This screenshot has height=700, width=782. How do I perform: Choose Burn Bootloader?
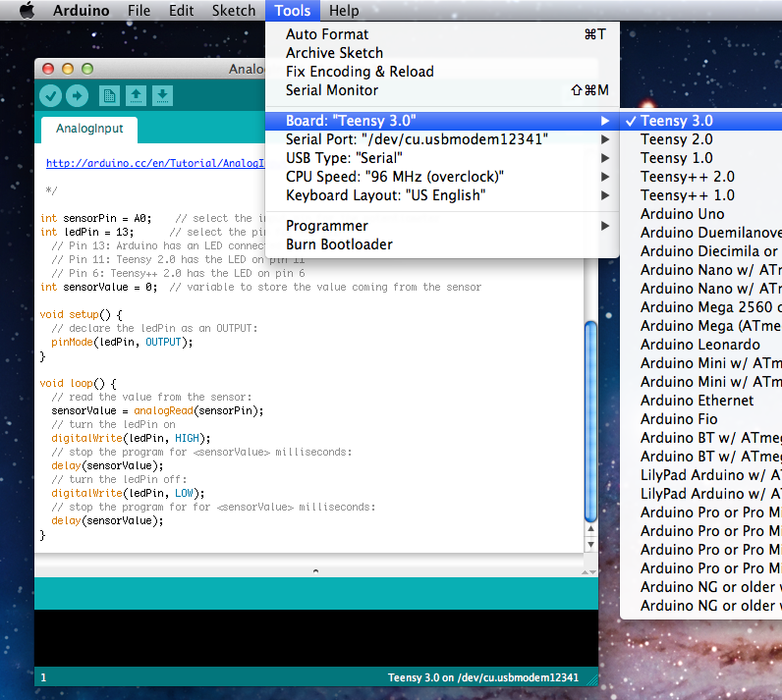pyautogui.click(x=442, y=244)
